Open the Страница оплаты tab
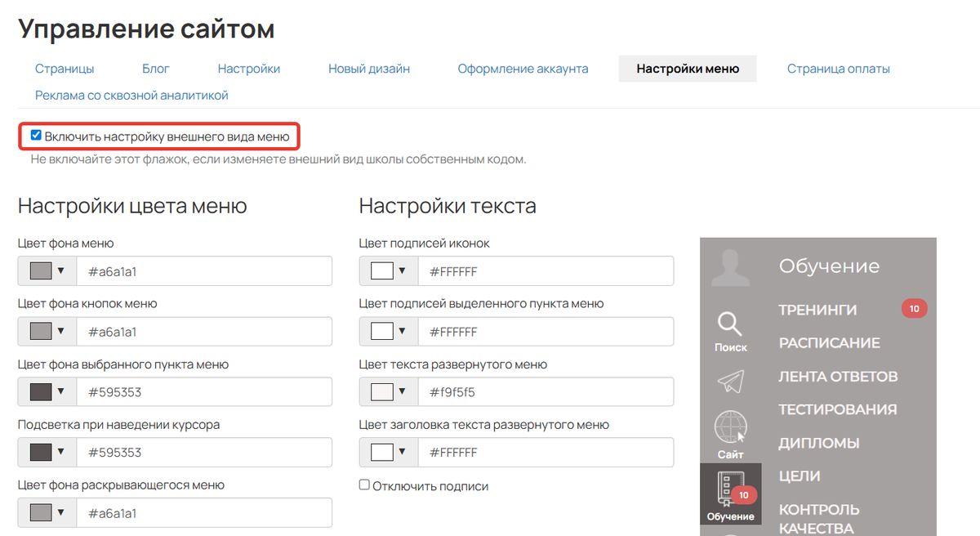 click(839, 69)
